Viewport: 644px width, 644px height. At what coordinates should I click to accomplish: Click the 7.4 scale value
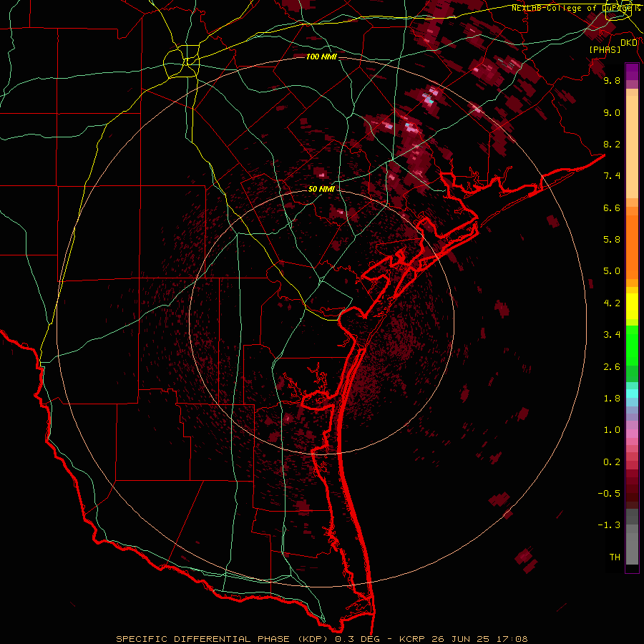click(612, 176)
